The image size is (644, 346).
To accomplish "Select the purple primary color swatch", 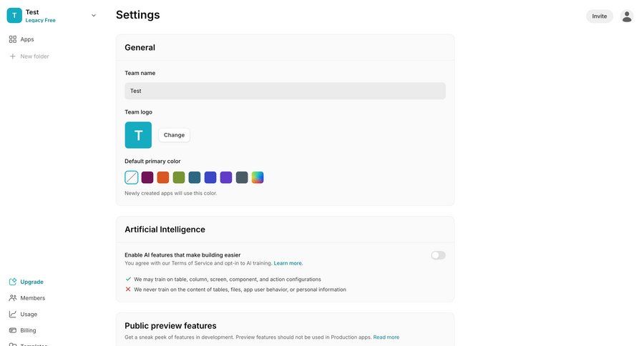I will pos(226,177).
